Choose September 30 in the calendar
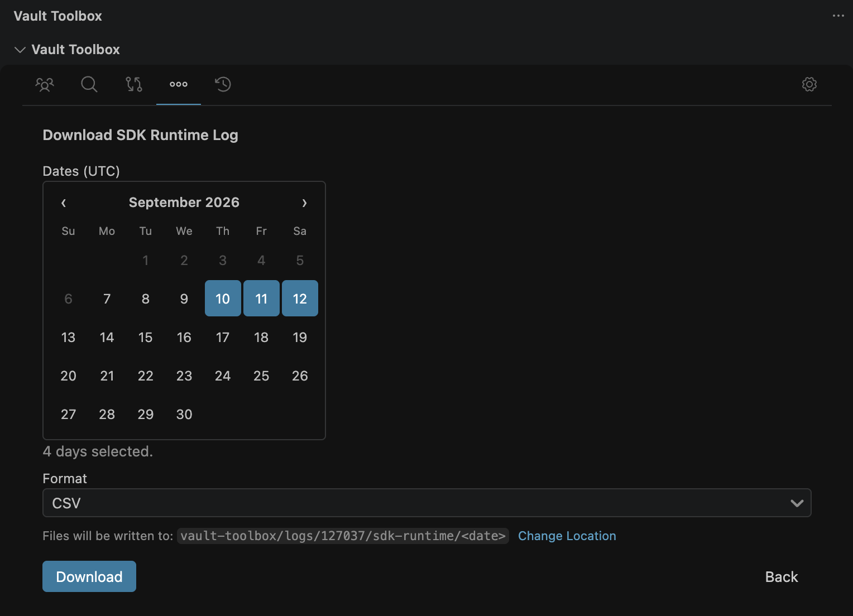 (184, 414)
